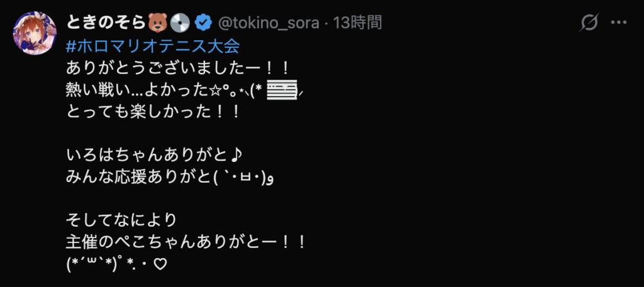
Task: Click the そしてなにより line
Action: click(122, 220)
